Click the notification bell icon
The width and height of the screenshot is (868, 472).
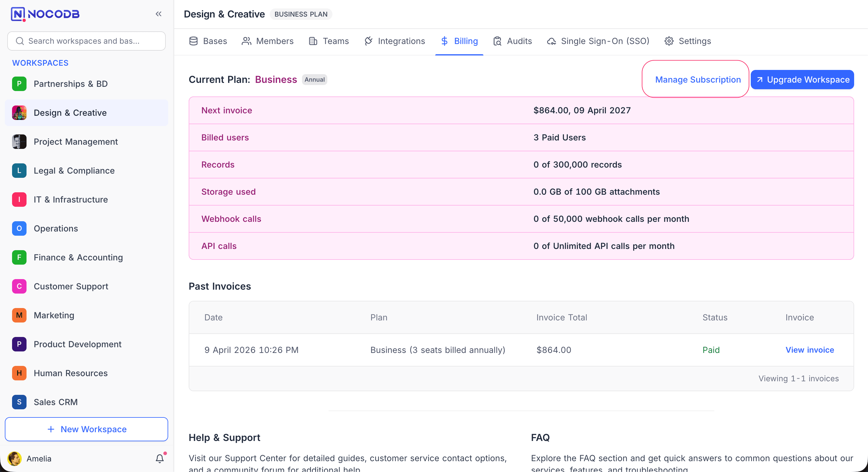pos(160,458)
